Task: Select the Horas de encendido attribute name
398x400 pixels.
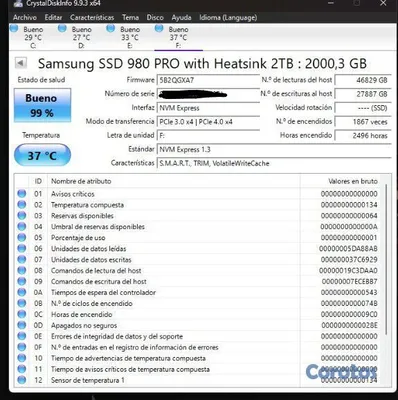Action: point(82,314)
